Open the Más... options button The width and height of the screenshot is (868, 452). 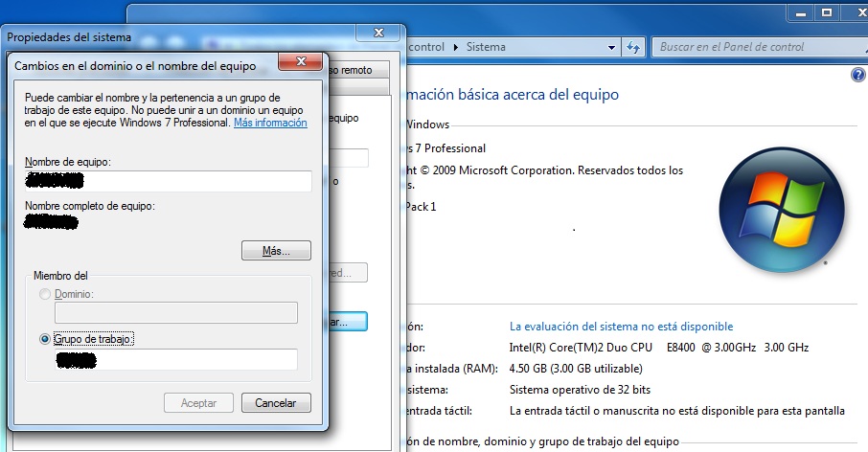(x=276, y=251)
